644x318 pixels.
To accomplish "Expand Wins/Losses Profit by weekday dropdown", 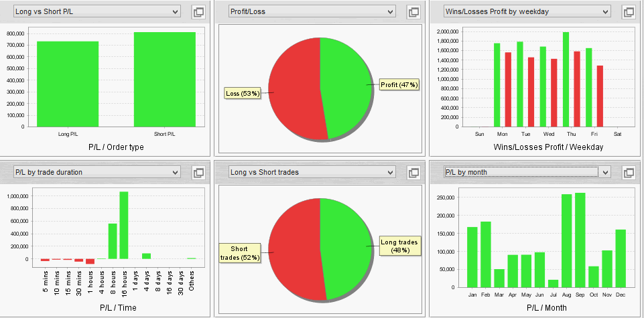I will pos(527,11).
